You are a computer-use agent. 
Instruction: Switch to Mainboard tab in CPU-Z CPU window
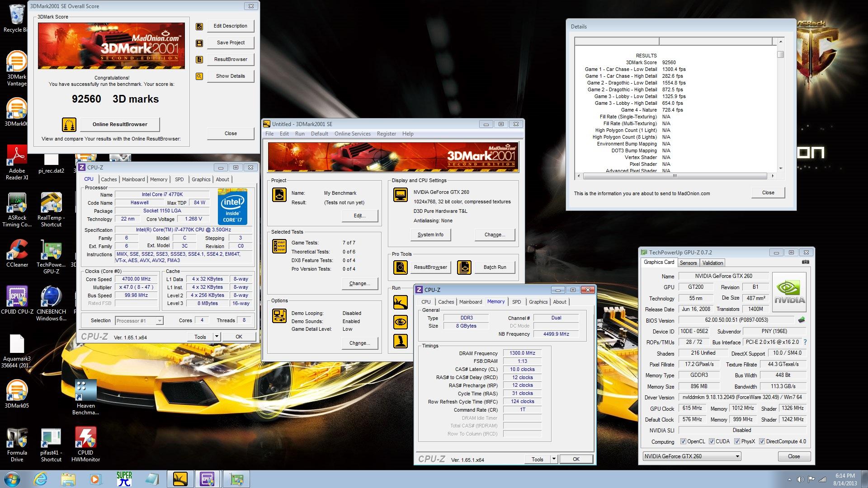click(133, 179)
